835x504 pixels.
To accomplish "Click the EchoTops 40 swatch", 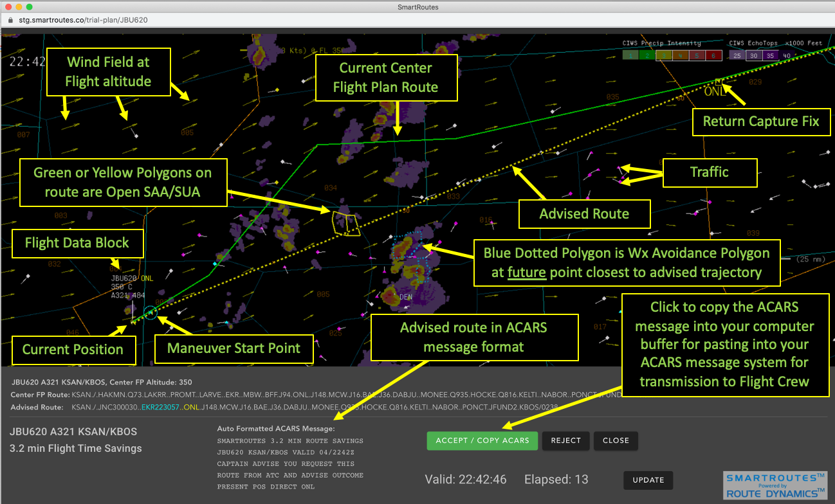I will click(x=785, y=56).
